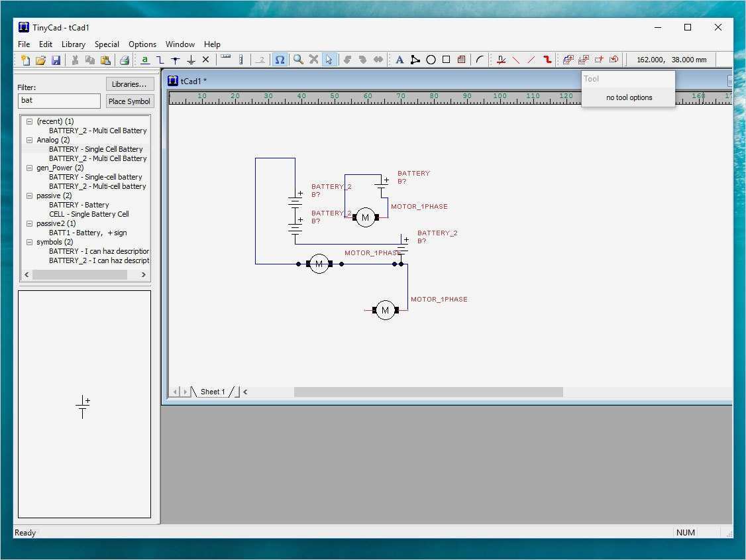The width and height of the screenshot is (746, 560).
Task: Click the rotate selection icon
Action: (614, 60)
